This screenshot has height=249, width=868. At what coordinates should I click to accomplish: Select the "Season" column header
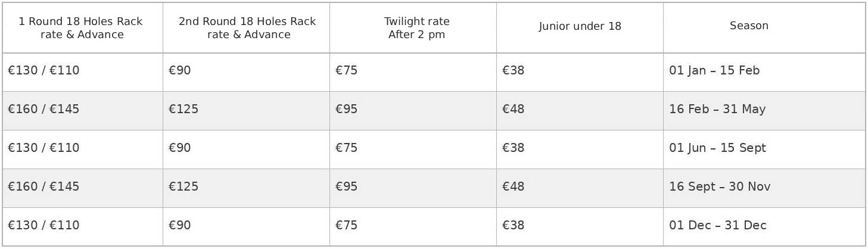coord(749,26)
